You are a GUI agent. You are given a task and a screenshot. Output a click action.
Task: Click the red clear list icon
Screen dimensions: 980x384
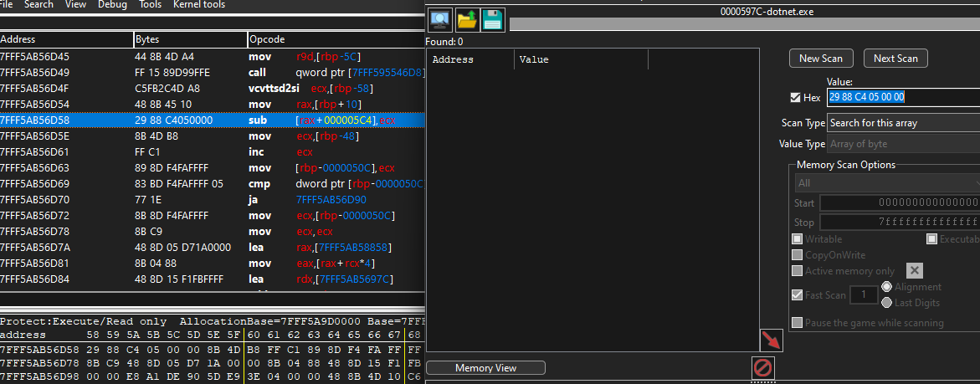[x=763, y=368]
